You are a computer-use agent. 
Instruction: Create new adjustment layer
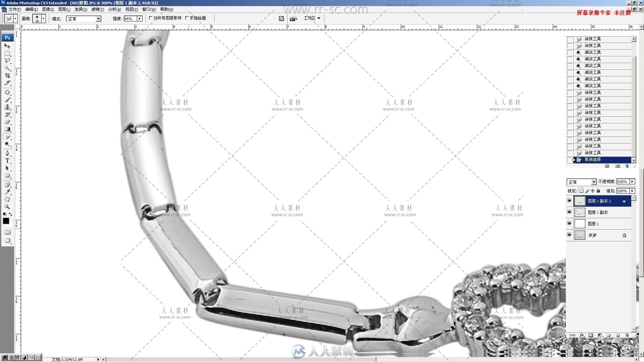click(x=600, y=335)
